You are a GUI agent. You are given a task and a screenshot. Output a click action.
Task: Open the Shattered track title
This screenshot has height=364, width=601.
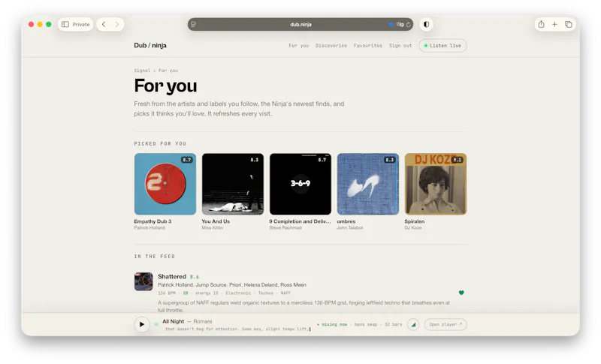172,276
